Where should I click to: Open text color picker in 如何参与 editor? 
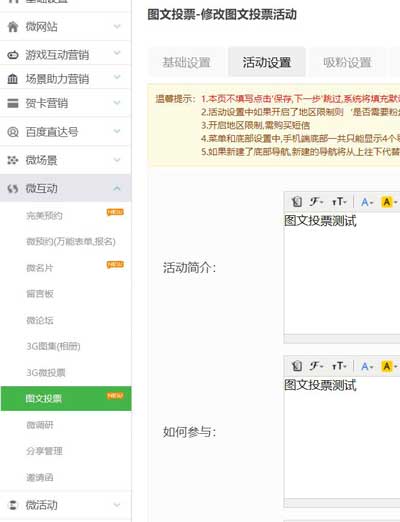click(x=367, y=366)
